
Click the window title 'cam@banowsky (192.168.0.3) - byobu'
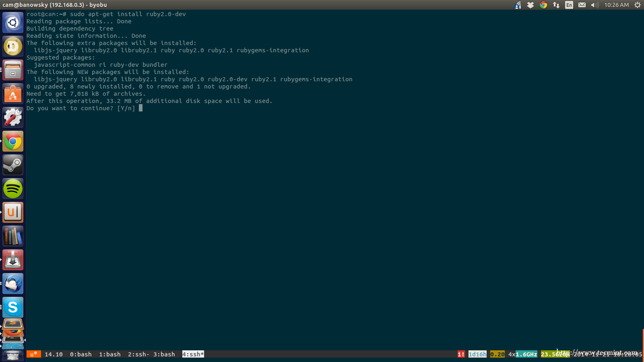click(55, 5)
